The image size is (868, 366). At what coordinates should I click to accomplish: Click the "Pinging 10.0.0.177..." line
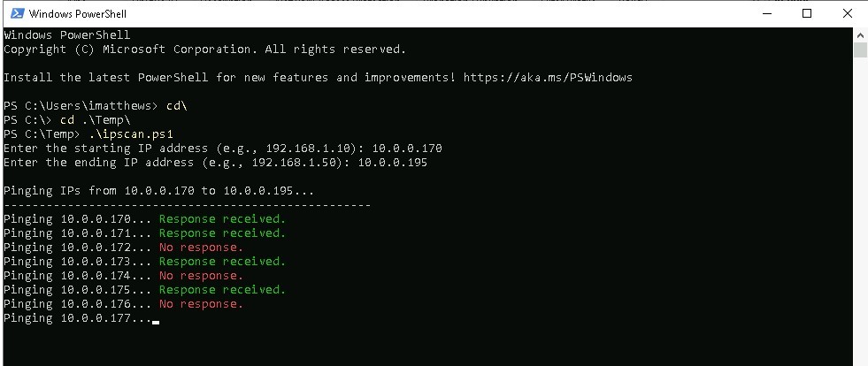pyautogui.click(x=78, y=318)
